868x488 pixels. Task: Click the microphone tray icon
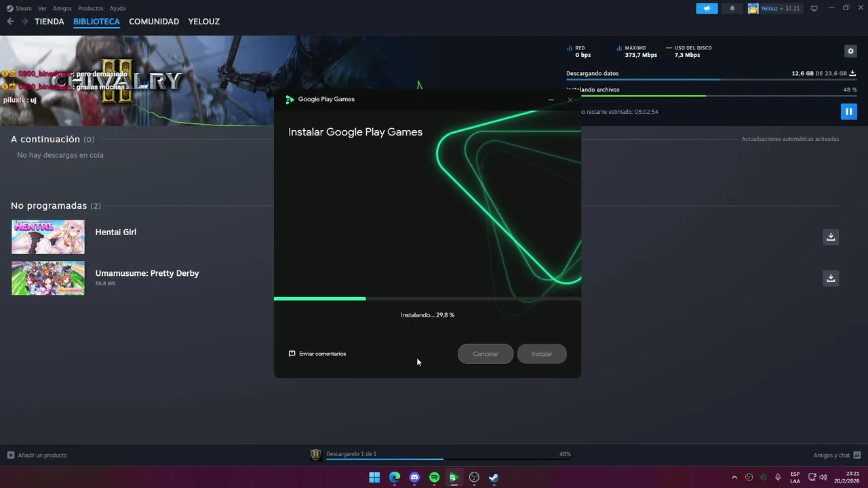[778, 477]
